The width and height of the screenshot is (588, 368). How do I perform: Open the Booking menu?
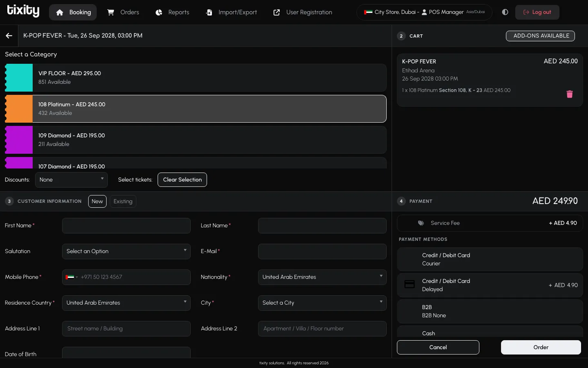[73, 12]
